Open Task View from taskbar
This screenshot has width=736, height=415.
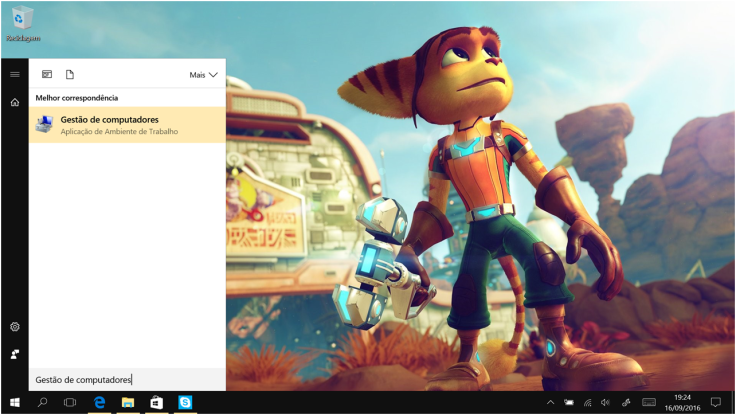(x=70, y=402)
